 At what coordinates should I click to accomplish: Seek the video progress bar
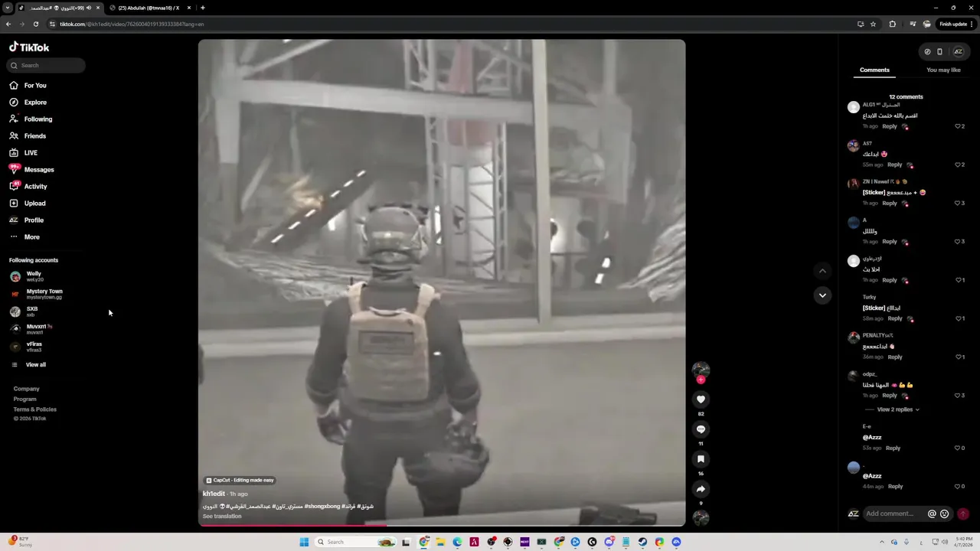pyautogui.click(x=442, y=525)
